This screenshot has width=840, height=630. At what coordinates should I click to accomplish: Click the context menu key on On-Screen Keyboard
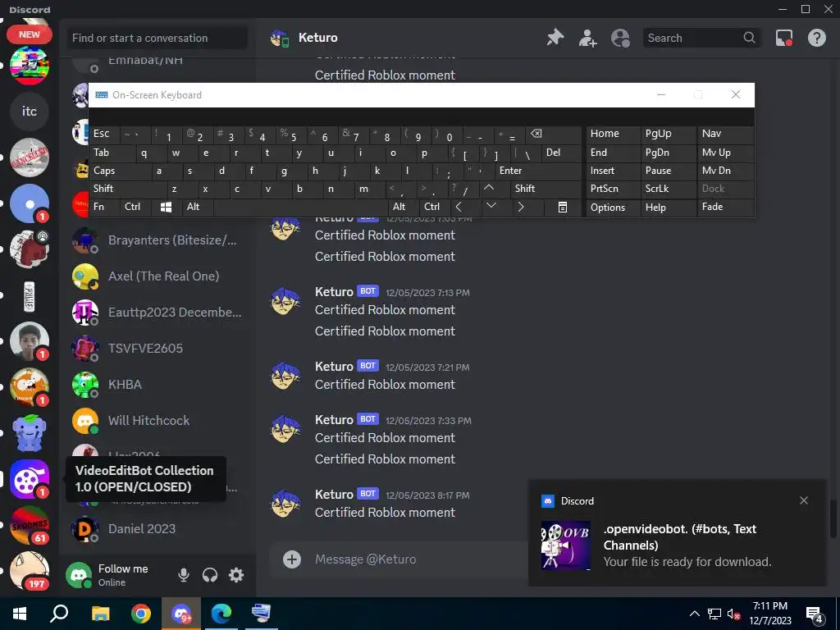(563, 207)
